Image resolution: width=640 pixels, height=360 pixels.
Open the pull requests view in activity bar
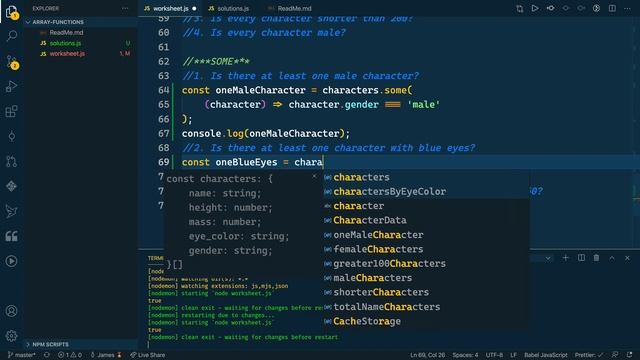[12, 161]
